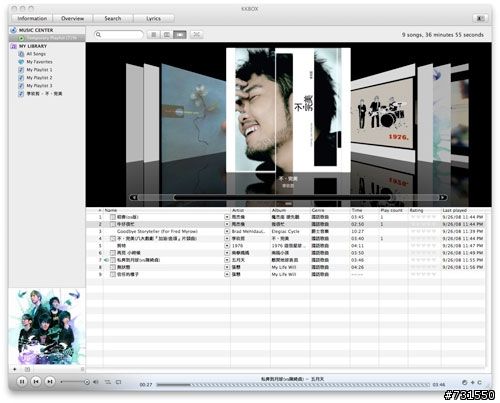Viewport: 500px width, 403px height.
Task: Toggle the checkbox icon on track 9
Action: [x=113, y=274]
